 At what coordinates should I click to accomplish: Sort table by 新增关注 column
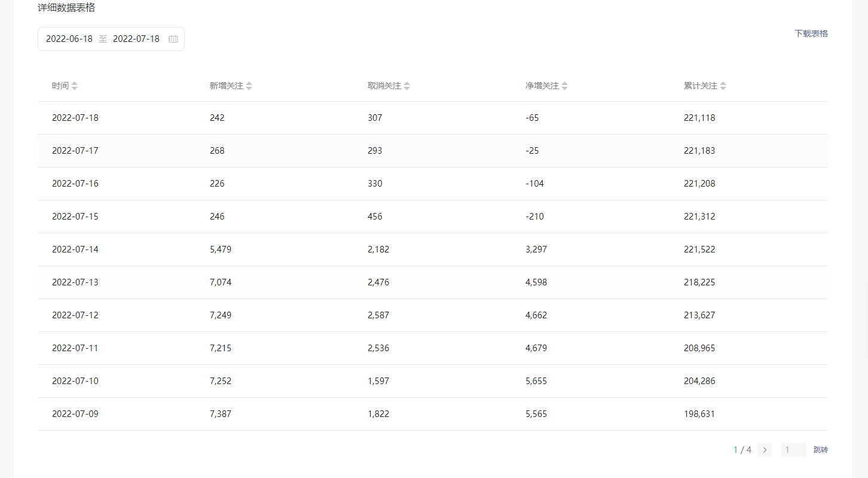pyautogui.click(x=249, y=86)
